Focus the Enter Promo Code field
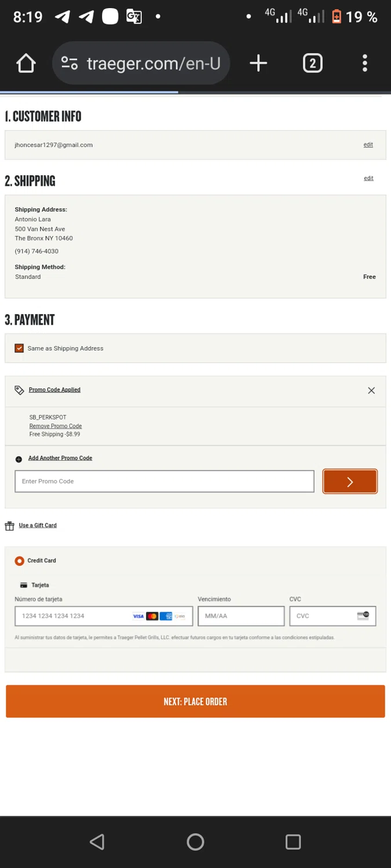Screen dimensions: 391x868 click(x=165, y=481)
